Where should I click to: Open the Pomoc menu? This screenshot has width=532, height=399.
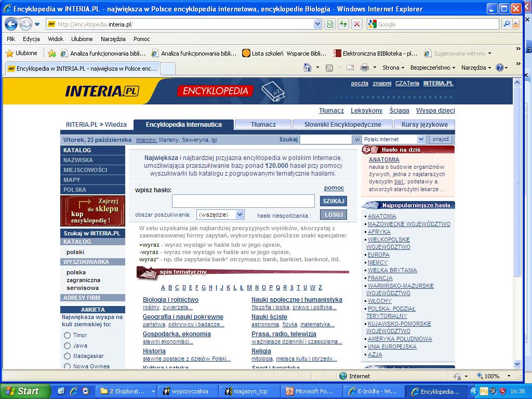click(x=141, y=39)
